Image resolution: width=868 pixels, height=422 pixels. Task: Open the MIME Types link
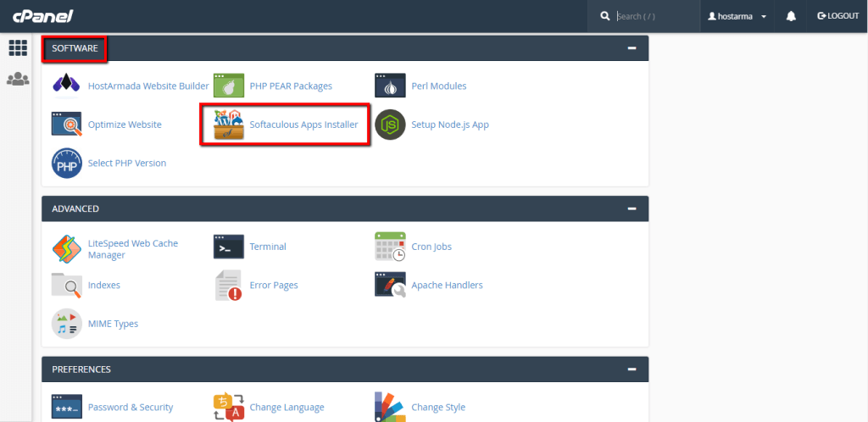pos(113,324)
